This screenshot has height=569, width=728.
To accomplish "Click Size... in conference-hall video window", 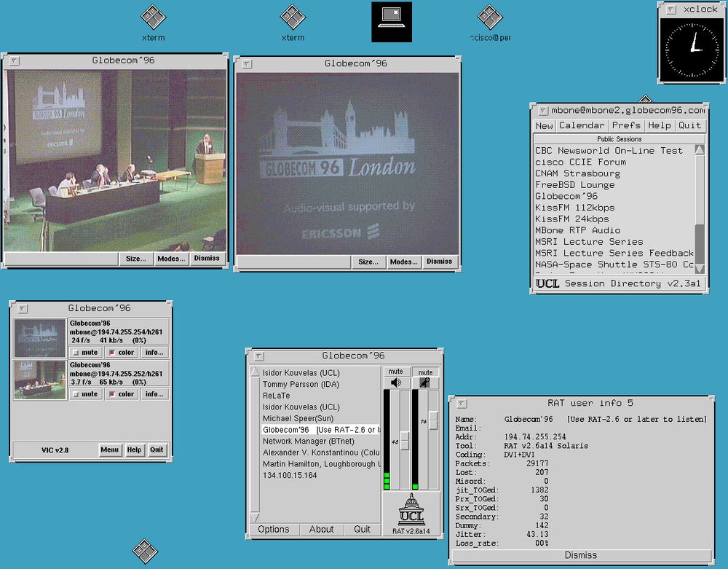I will [136, 259].
